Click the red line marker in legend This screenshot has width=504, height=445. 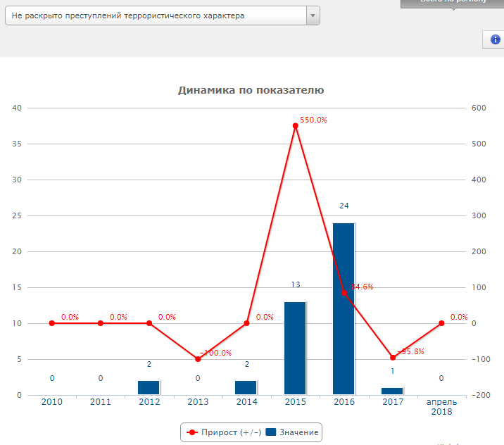192,432
